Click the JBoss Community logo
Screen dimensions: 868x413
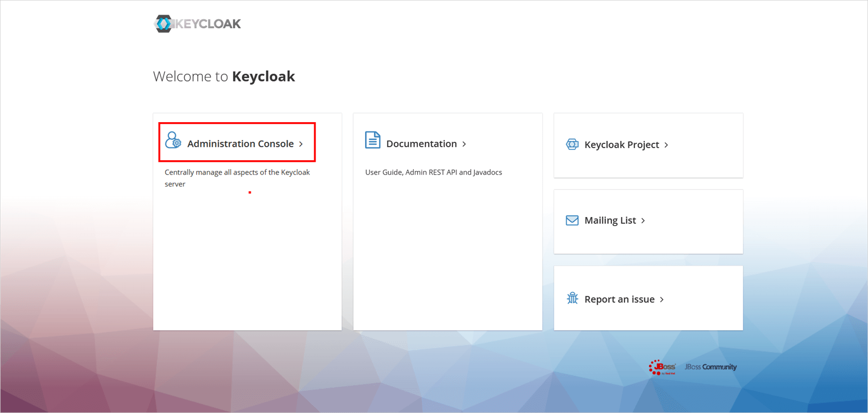[710, 367]
